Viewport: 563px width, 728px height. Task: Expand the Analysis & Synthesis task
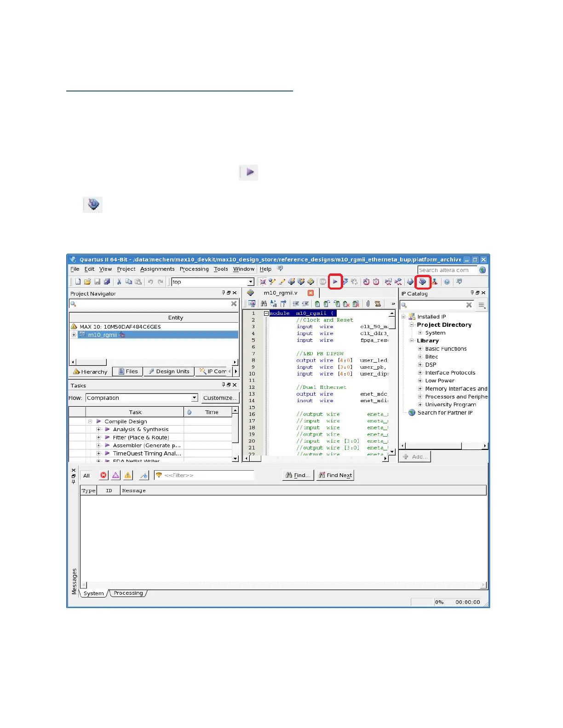(98, 429)
